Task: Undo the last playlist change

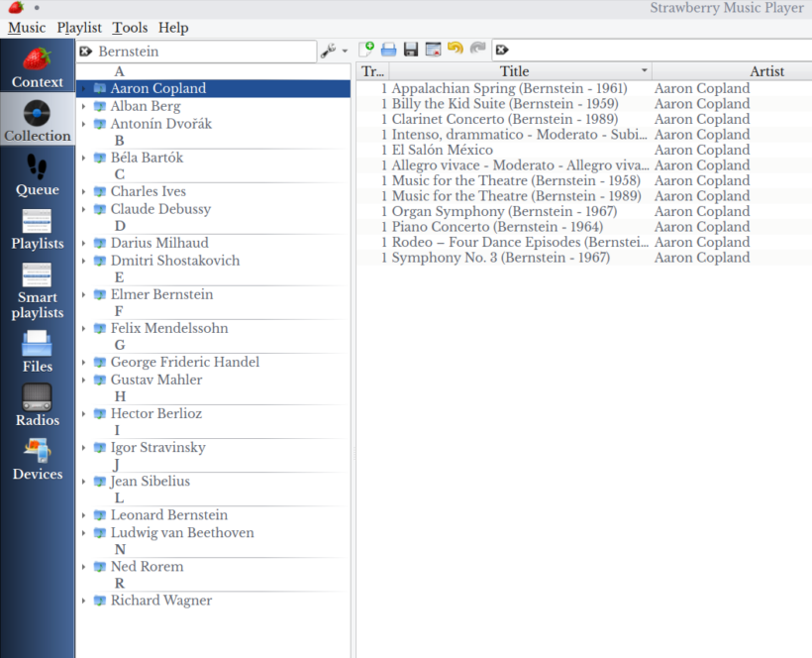Action: point(455,50)
